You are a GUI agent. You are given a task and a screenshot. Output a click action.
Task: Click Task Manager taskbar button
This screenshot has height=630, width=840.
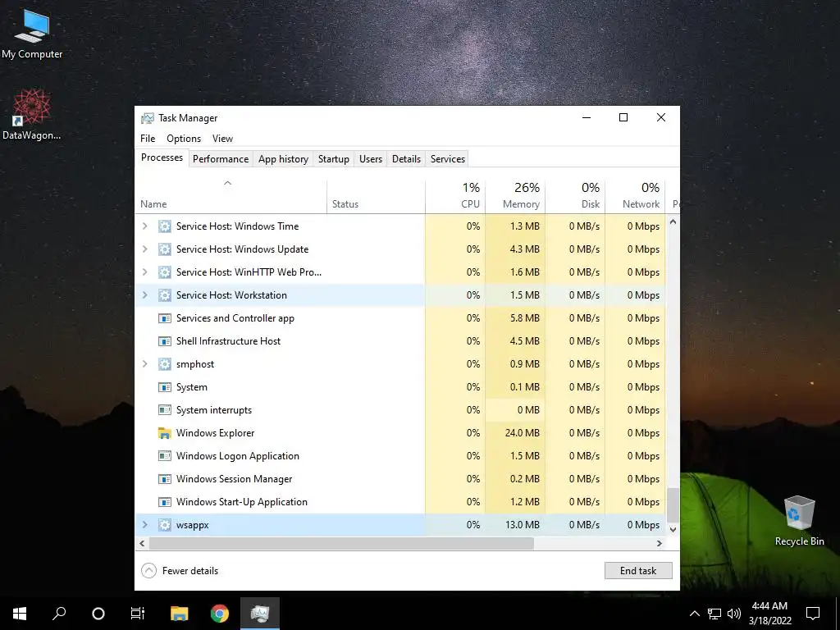(x=260, y=614)
